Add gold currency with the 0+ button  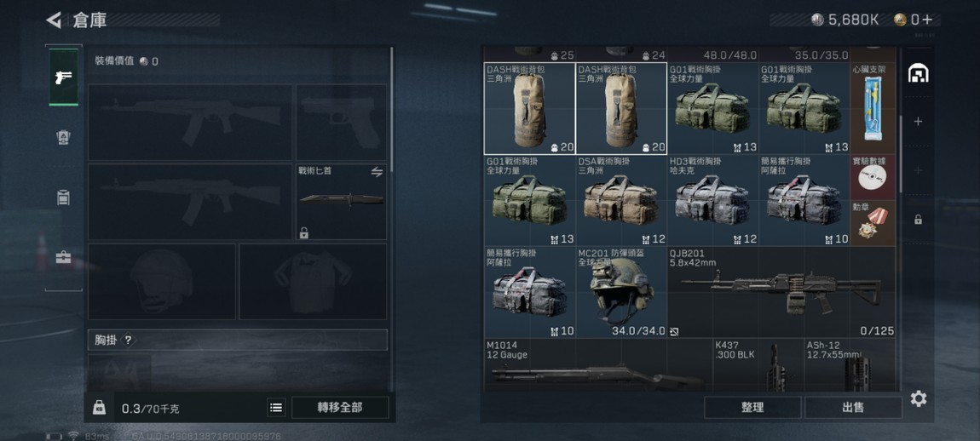(x=917, y=20)
